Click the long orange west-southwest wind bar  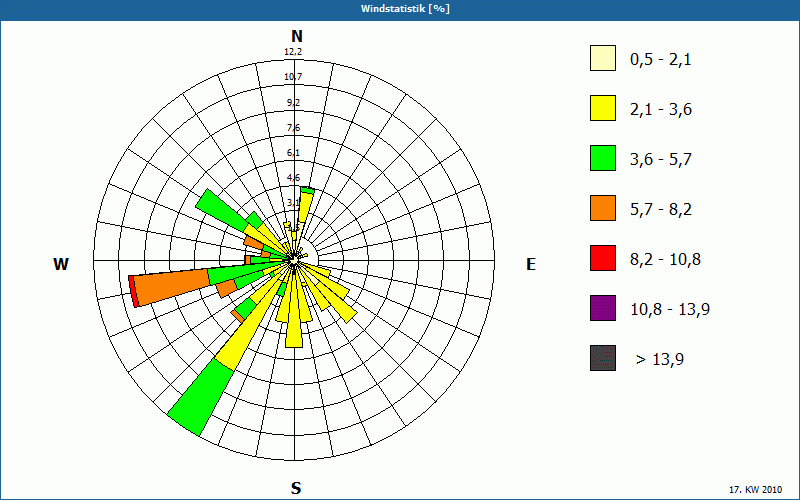(x=171, y=288)
